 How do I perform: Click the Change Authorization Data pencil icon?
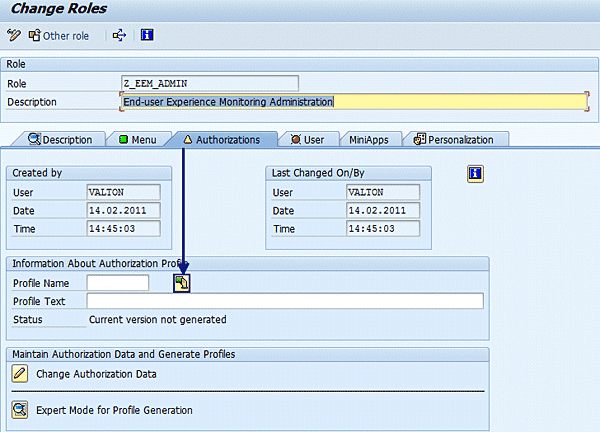[20, 374]
